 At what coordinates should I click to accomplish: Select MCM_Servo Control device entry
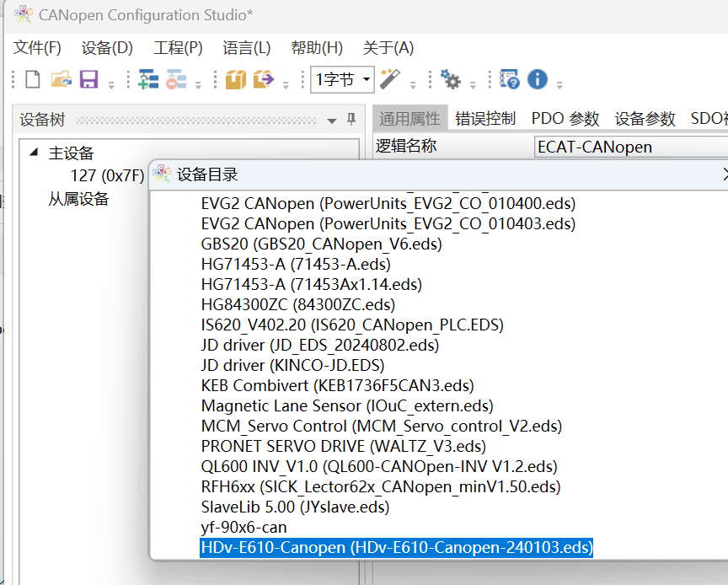(382, 426)
